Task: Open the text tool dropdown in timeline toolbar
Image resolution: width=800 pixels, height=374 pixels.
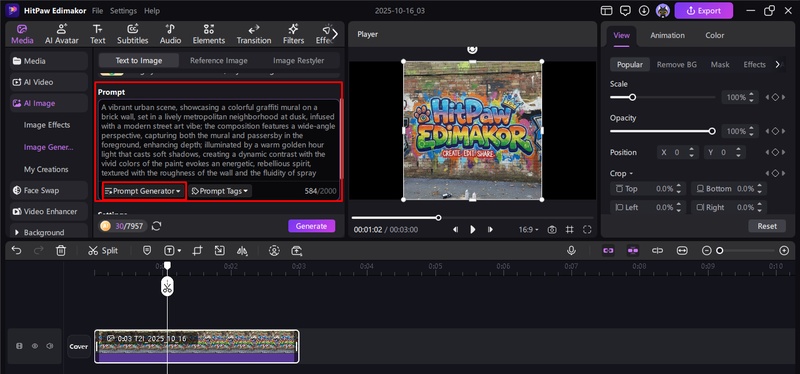Action: 180,251
